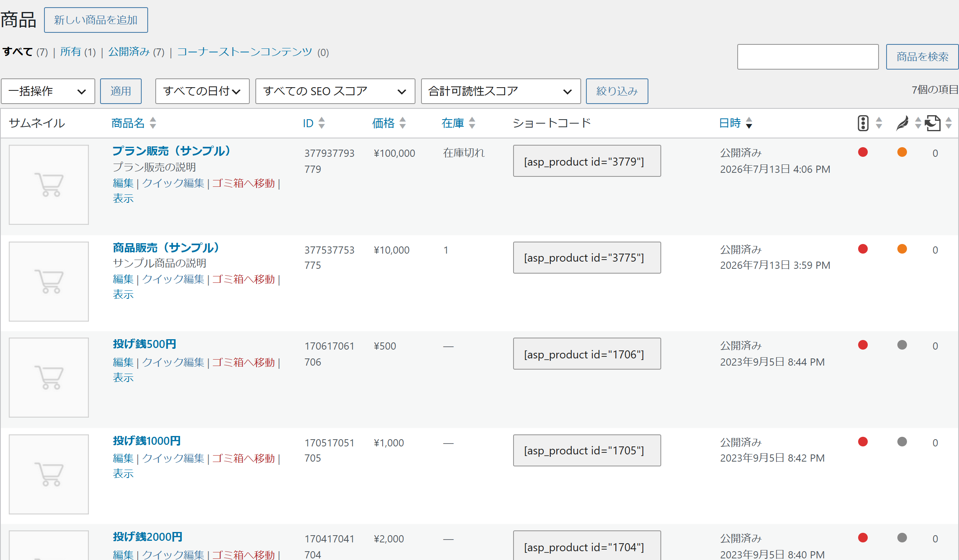
Task: Click red SEO dot for 投げ銭1000円
Action: click(x=863, y=442)
